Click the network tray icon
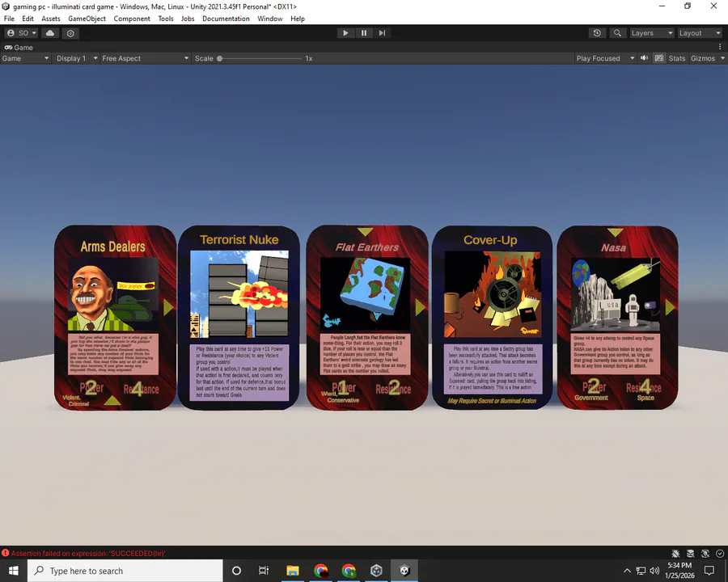728x582 pixels. [641, 571]
